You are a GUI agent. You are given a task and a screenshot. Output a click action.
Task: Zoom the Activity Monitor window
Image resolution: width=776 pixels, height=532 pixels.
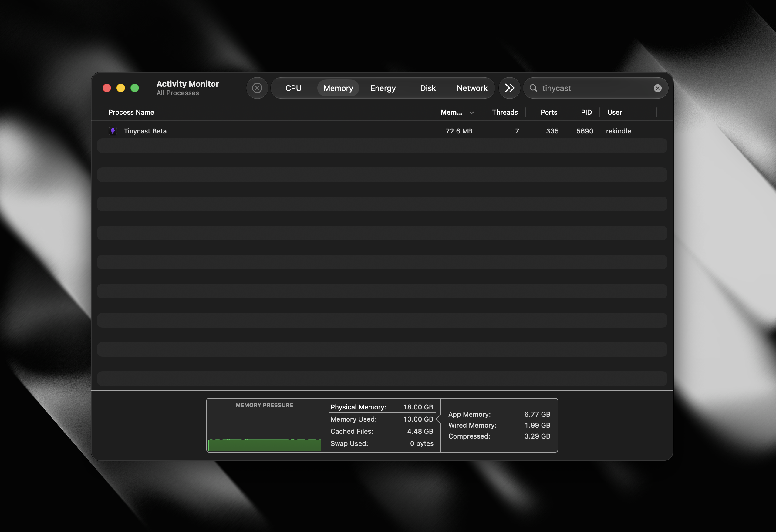[135, 88]
